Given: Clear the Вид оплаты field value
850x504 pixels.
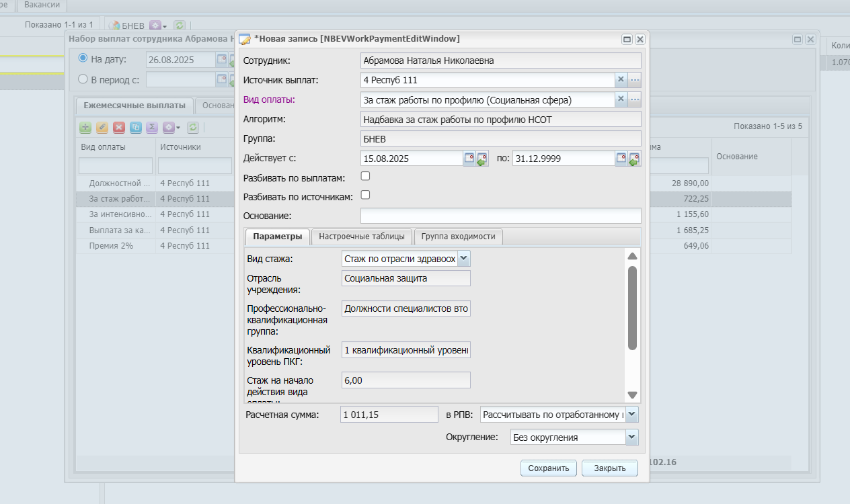Looking at the screenshot, I should [x=621, y=99].
